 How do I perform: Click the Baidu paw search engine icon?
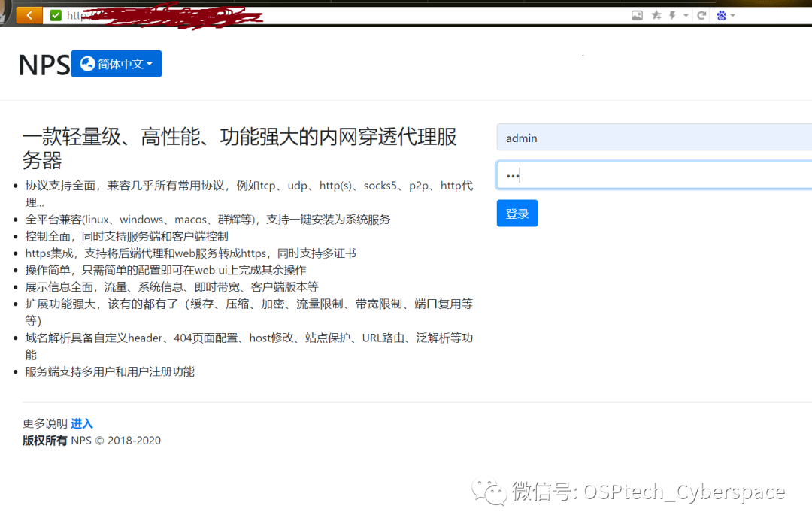[721, 16]
